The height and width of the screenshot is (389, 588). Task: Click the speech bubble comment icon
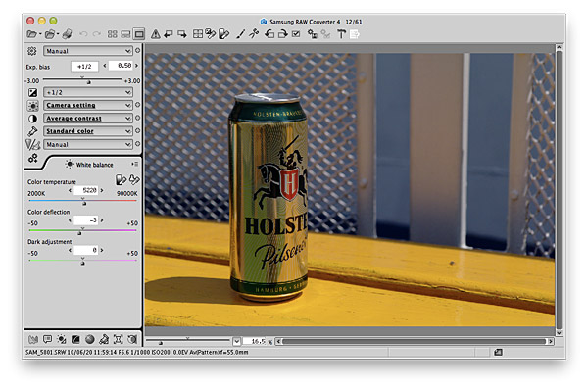point(47,339)
